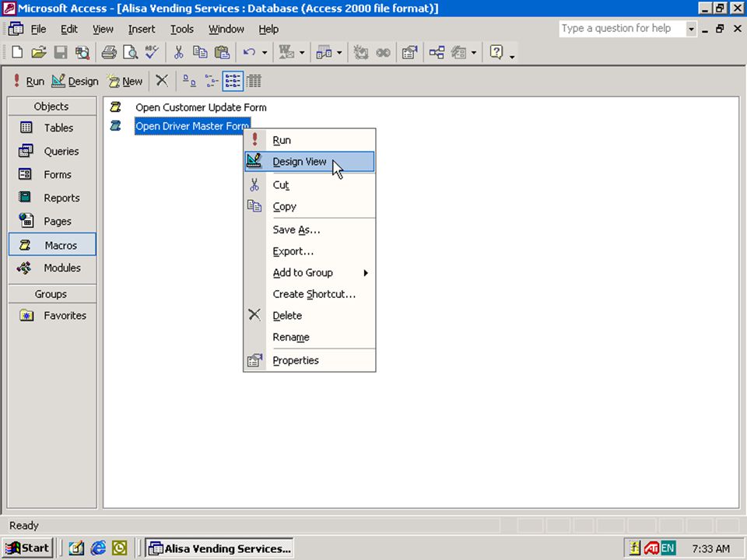Viewport: 747px width, 560px height.
Task: Open Properties from the context menu
Action: pyautogui.click(x=310, y=360)
